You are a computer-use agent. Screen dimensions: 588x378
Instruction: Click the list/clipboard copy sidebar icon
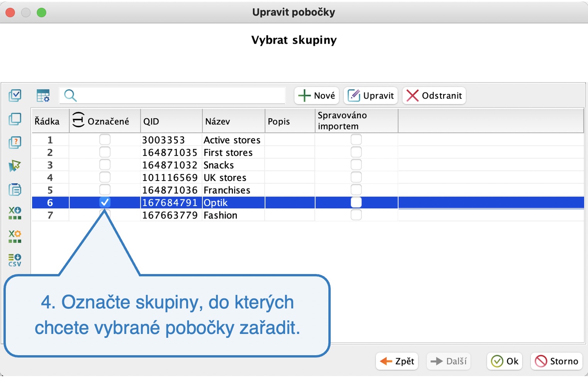tap(15, 190)
